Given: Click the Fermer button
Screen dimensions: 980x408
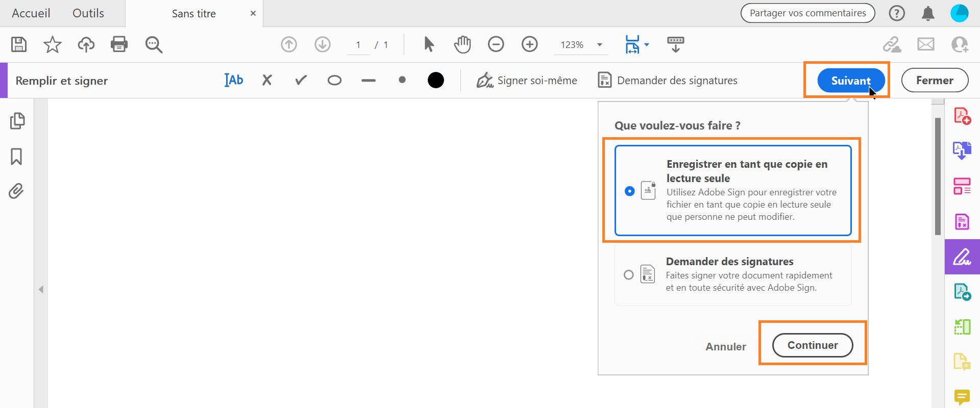Looking at the screenshot, I should tap(935, 81).
